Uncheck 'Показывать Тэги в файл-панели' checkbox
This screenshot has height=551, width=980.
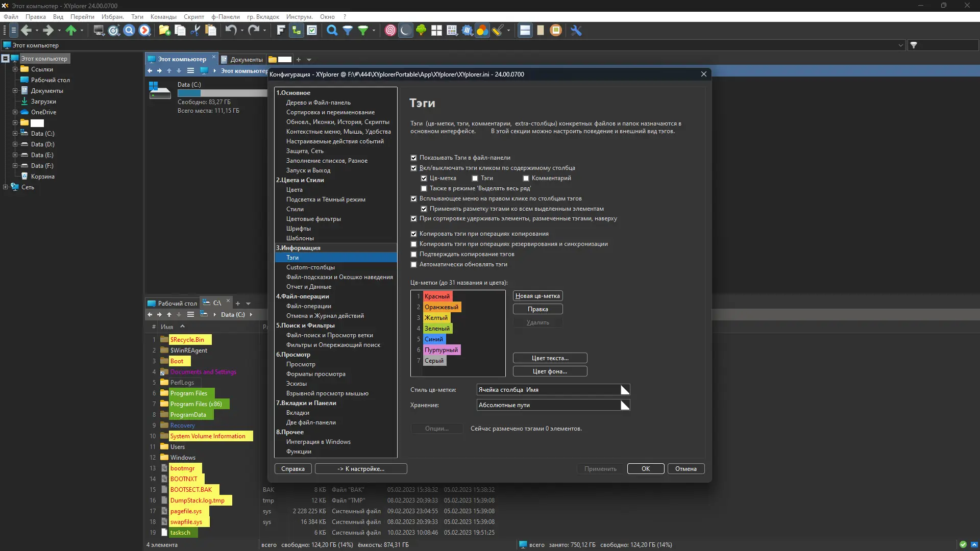coord(414,158)
